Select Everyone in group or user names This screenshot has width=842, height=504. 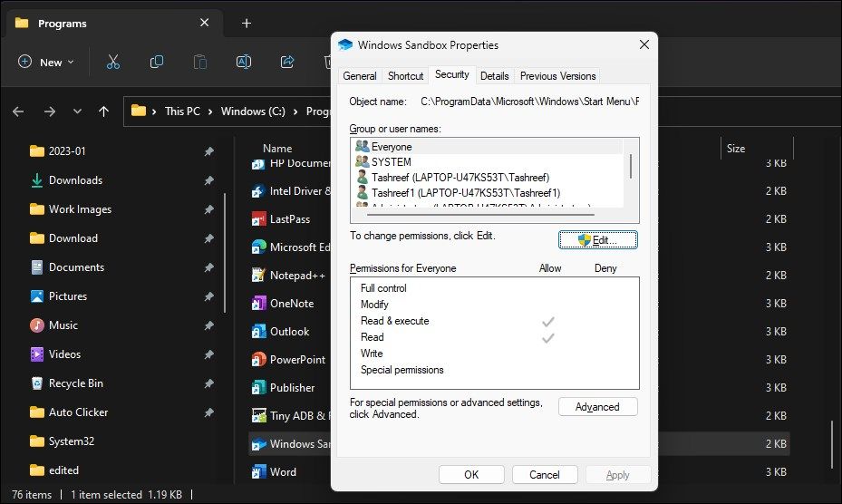tap(487, 147)
